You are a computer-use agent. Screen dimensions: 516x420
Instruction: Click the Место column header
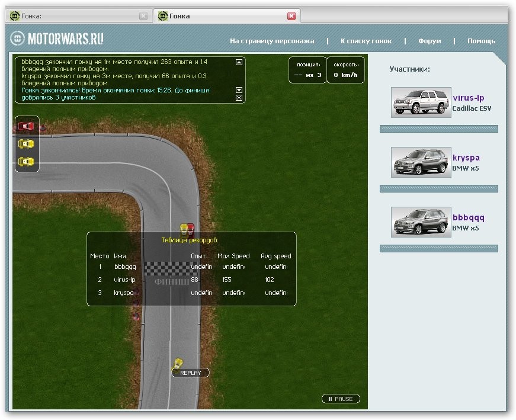pos(100,256)
